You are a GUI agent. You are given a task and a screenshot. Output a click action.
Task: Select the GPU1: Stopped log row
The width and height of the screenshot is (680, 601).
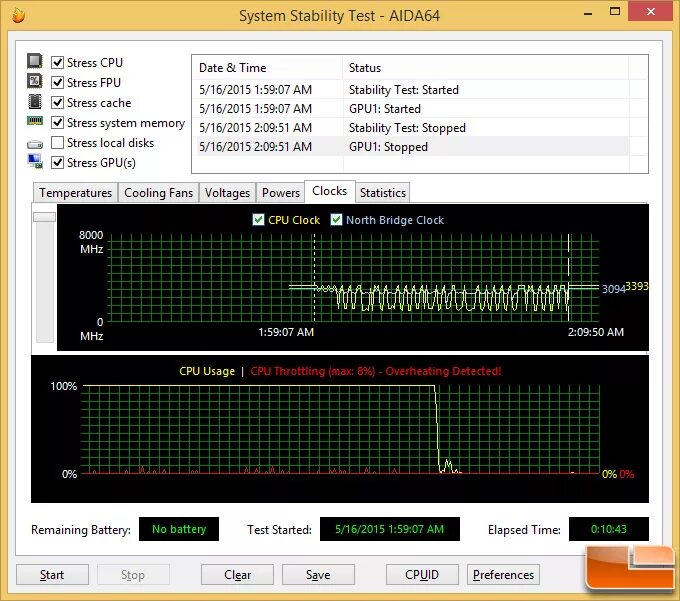[411, 147]
